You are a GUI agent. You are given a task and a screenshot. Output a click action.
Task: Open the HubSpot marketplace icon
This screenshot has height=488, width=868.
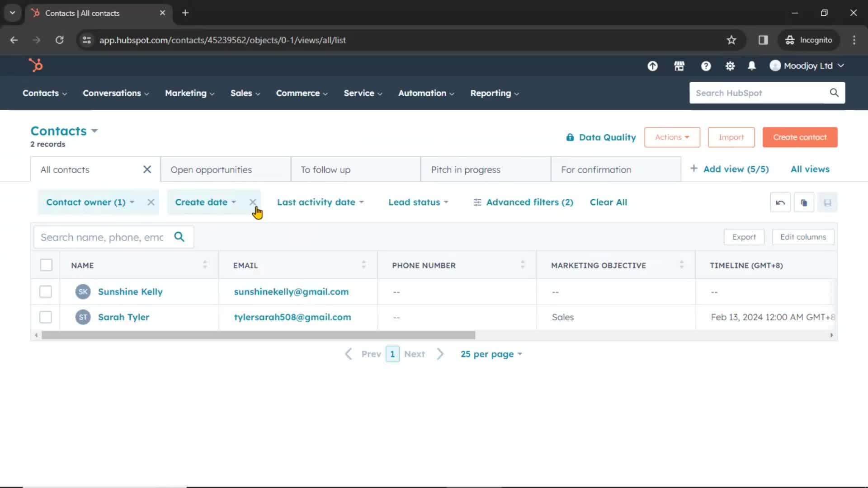click(x=679, y=66)
